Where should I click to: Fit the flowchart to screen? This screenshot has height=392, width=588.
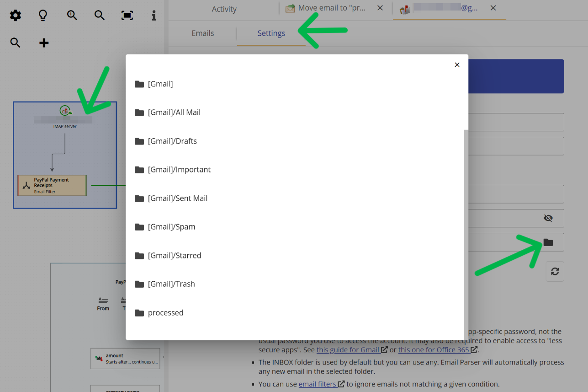(x=127, y=15)
